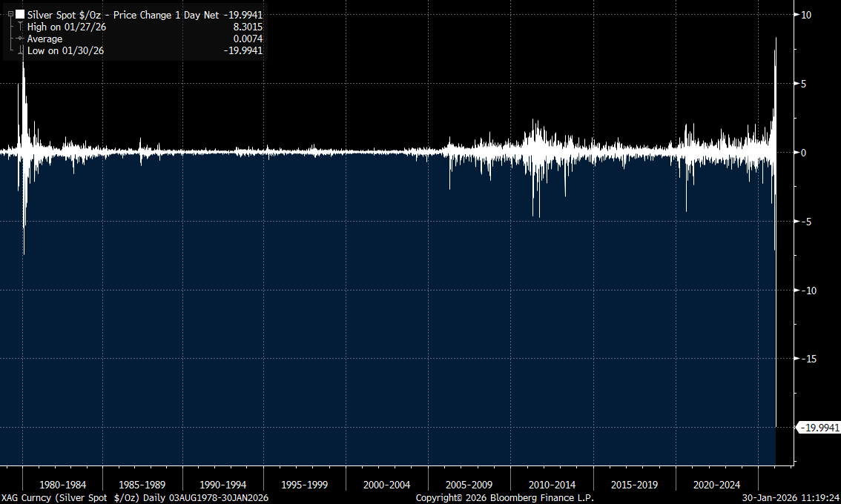Click the 1980-1984 x-axis label

(63, 485)
